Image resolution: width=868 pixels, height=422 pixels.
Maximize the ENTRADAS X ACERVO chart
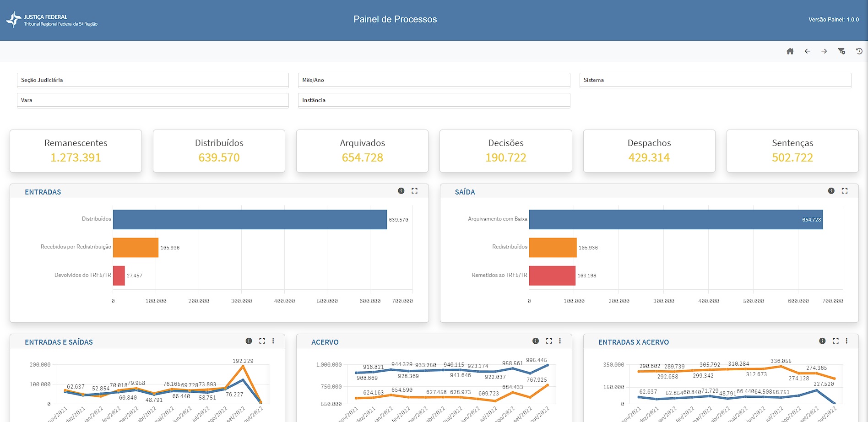pos(835,341)
